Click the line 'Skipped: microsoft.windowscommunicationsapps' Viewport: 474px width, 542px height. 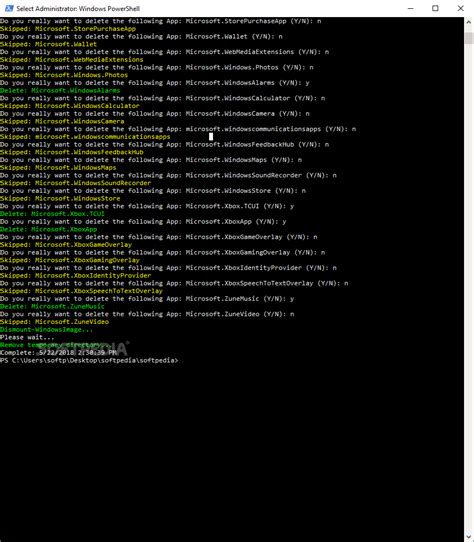(x=85, y=137)
